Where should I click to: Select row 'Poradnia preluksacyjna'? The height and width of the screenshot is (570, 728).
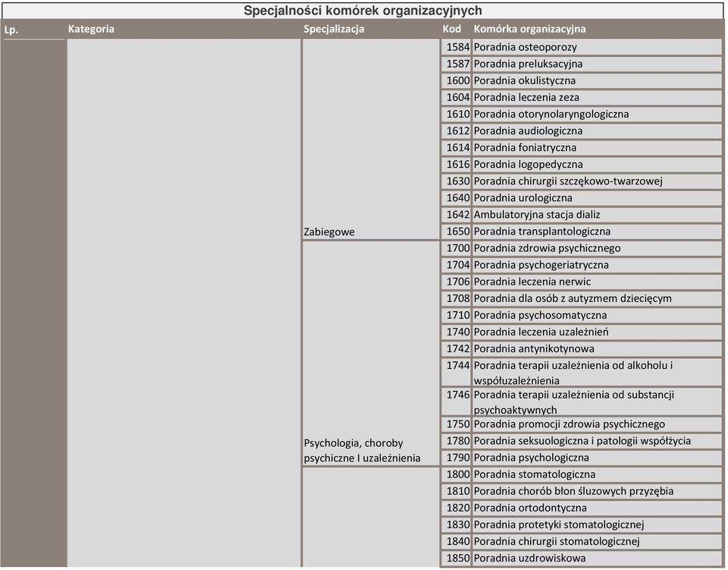(x=597, y=64)
